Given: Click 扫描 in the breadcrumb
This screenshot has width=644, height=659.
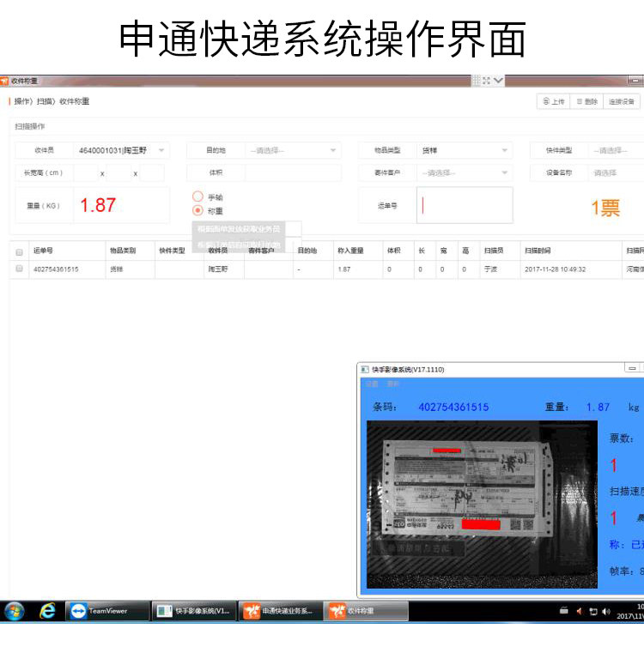Looking at the screenshot, I should point(44,101).
